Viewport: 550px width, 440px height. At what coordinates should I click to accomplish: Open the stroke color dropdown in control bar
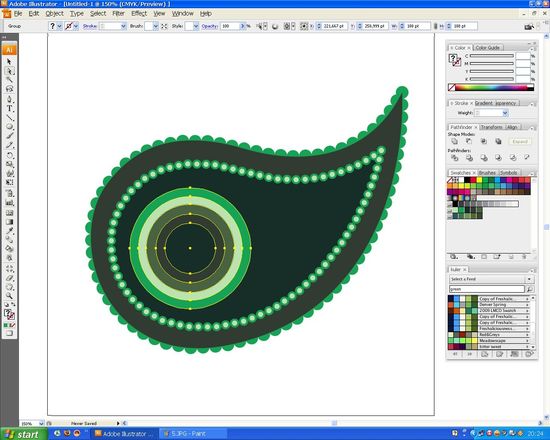coord(76,26)
